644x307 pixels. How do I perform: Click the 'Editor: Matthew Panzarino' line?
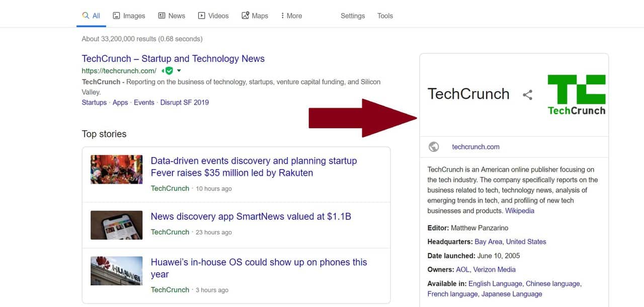[x=468, y=228]
